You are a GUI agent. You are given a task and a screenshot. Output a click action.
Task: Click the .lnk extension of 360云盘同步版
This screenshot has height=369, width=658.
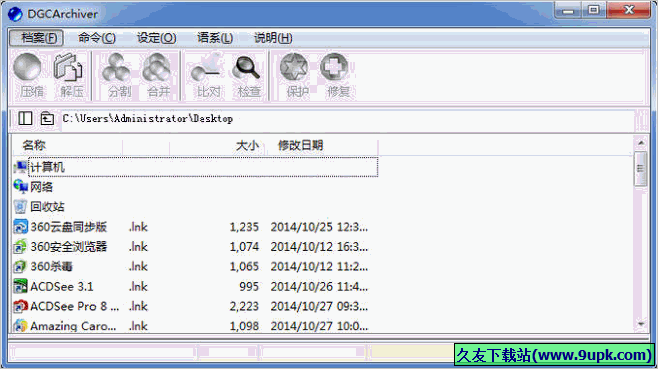[x=138, y=227]
